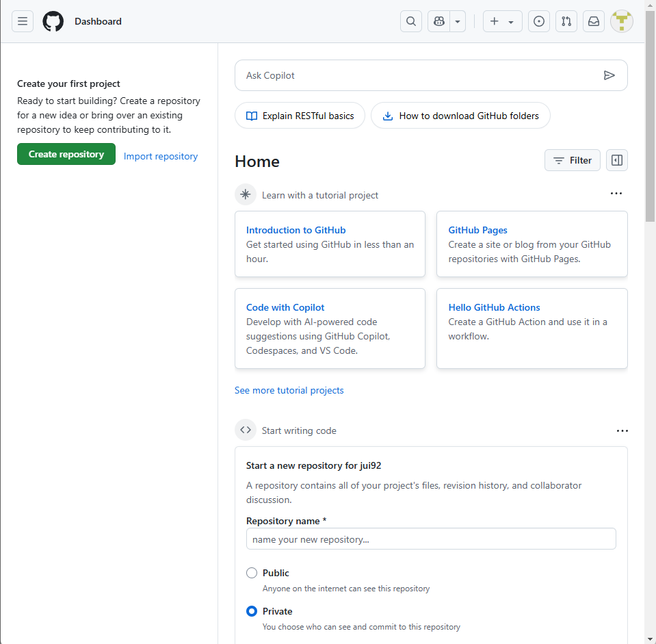Open the hamburger navigation menu
656x644 pixels.
point(23,21)
